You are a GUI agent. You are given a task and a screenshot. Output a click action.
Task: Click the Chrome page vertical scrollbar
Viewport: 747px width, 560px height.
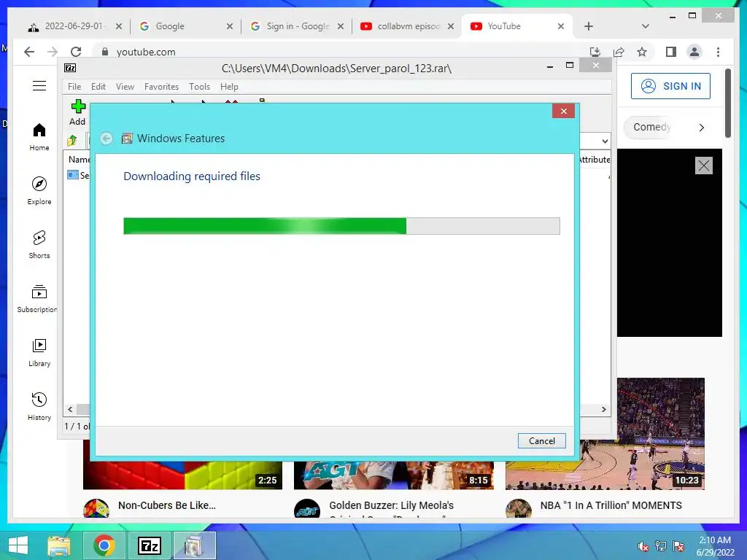pos(728,103)
